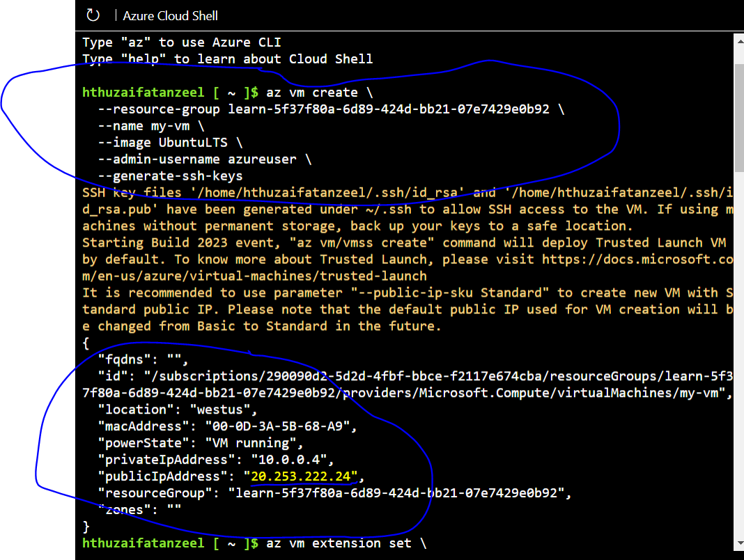The width and height of the screenshot is (744, 560).
Task: Click the resourceGroup value in JSON output
Action: tap(396, 492)
